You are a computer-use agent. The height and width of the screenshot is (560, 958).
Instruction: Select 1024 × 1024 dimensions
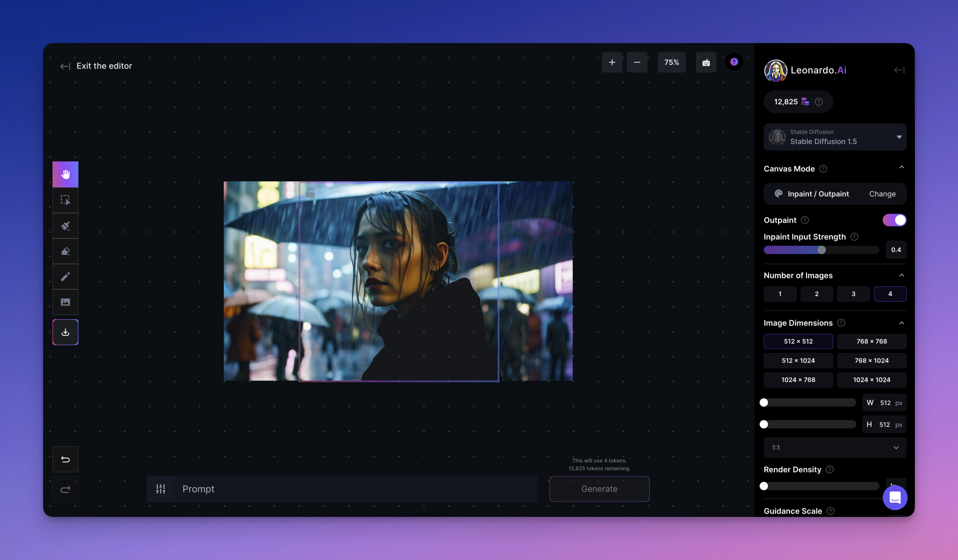point(872,380)
